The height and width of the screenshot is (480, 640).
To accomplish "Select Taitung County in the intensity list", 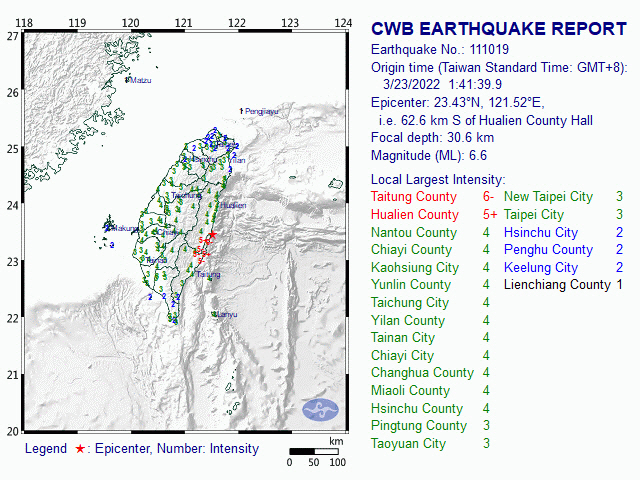I will point(415,197).
